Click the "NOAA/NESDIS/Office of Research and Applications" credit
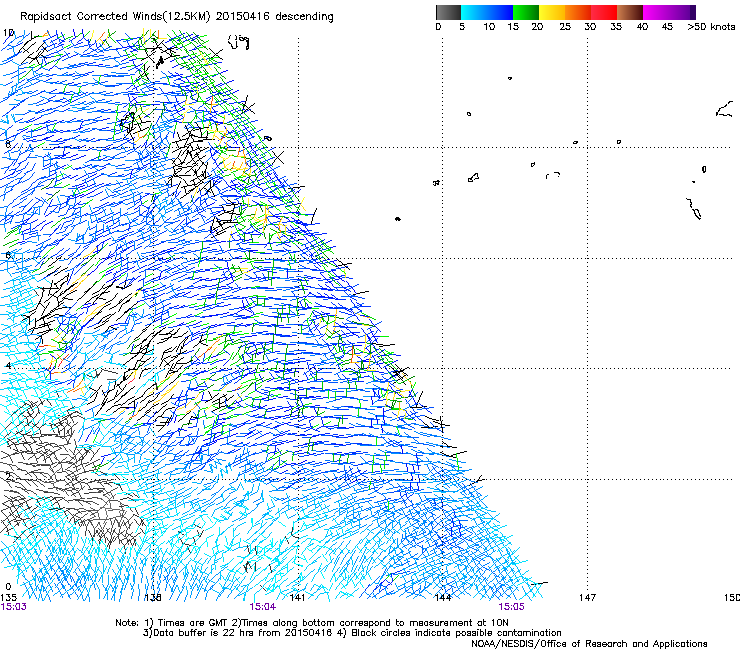Viewport: 740px width, 650px height. click(x=589, y=644)
